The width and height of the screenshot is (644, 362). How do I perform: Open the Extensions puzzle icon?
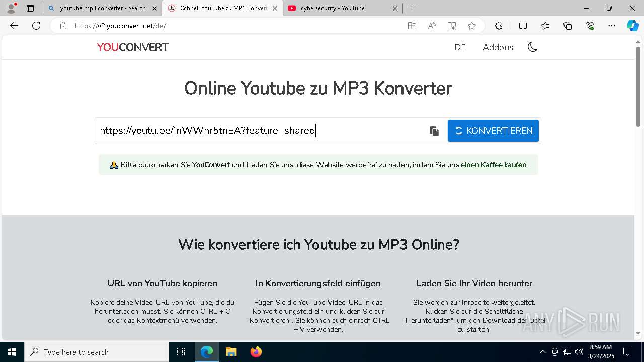tap(499, 26)
